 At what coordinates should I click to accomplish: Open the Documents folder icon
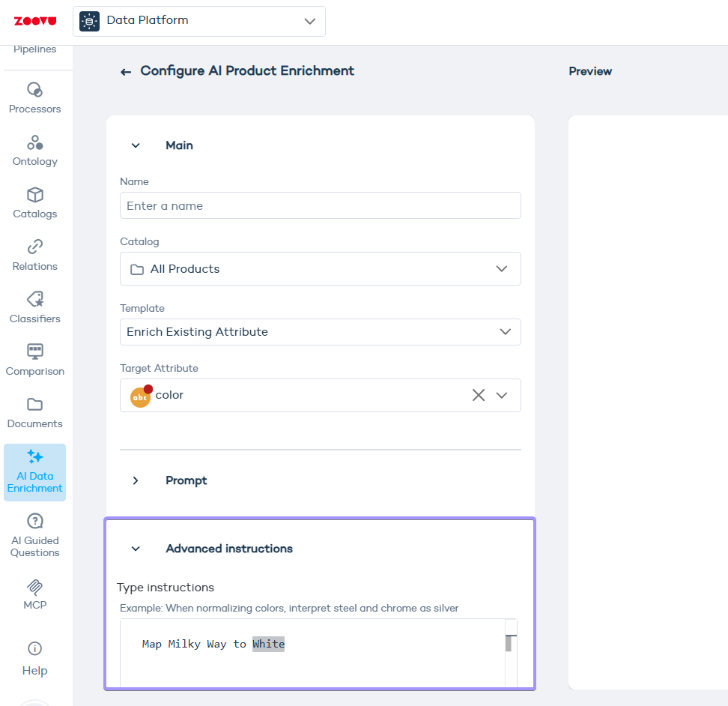34,404
